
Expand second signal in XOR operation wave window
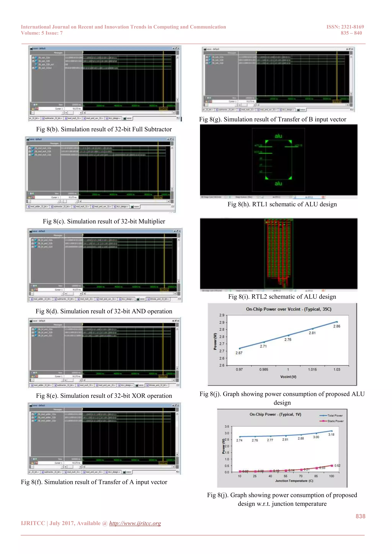(x=33, y=333)
